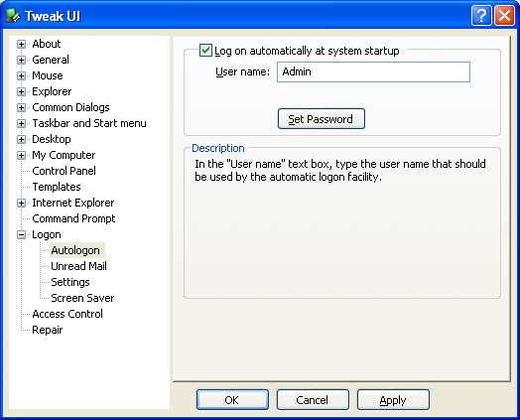520x420 pixels.
Task: Collapse the Logon tree node
Action: pos(21,235)
